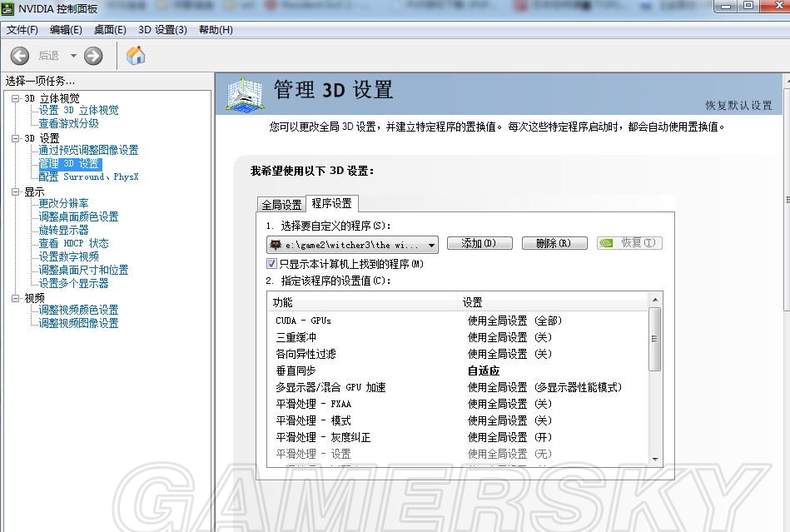Select the 平滑处理 - 灰度纠正 row
790x532 pixels.
[458, 437]
